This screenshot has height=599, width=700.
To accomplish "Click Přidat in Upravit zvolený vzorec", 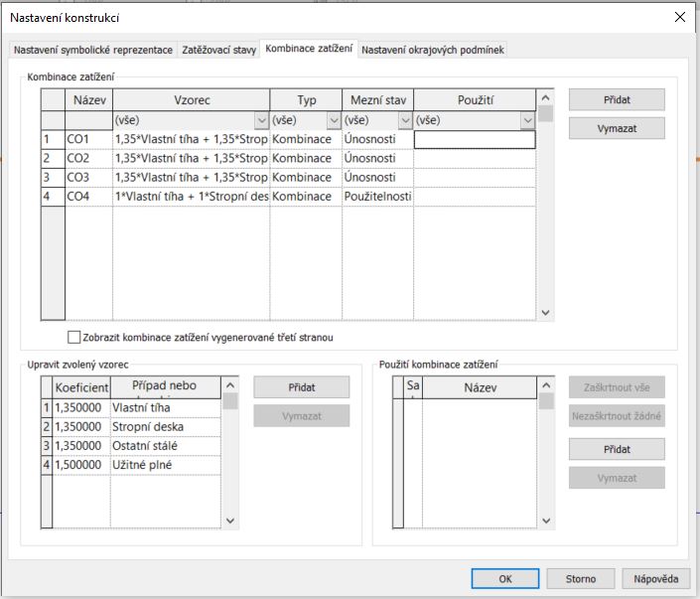I will pos(301,386).
